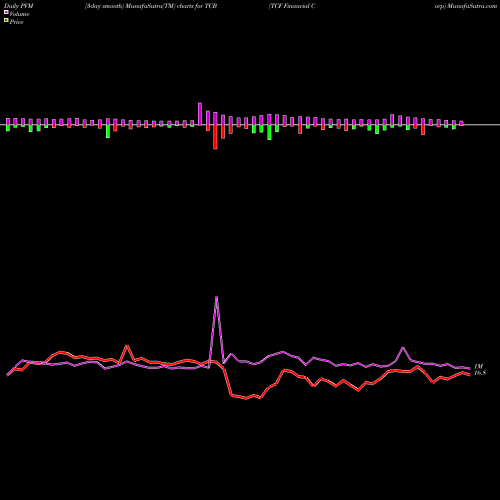Click the Price legend color swatch
The width and height of the screenshot is (500, 500).
pos(6,21)
